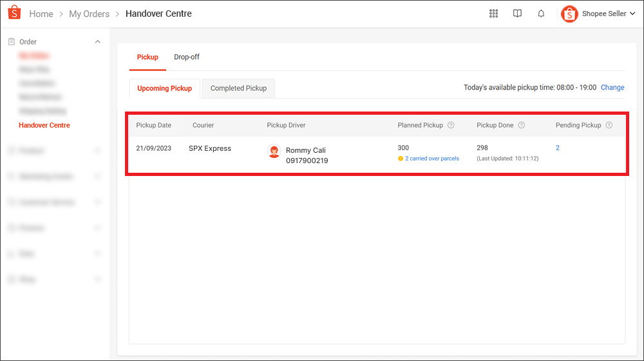The image size is (644, 361).
Task: Open the notifications bell icon
Action: coord(542,14)
